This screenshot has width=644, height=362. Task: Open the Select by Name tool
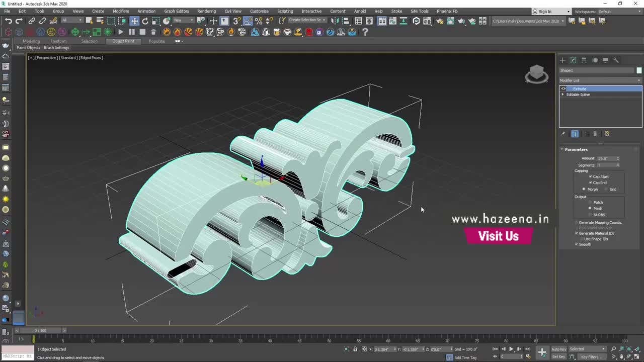click(100, 21)
